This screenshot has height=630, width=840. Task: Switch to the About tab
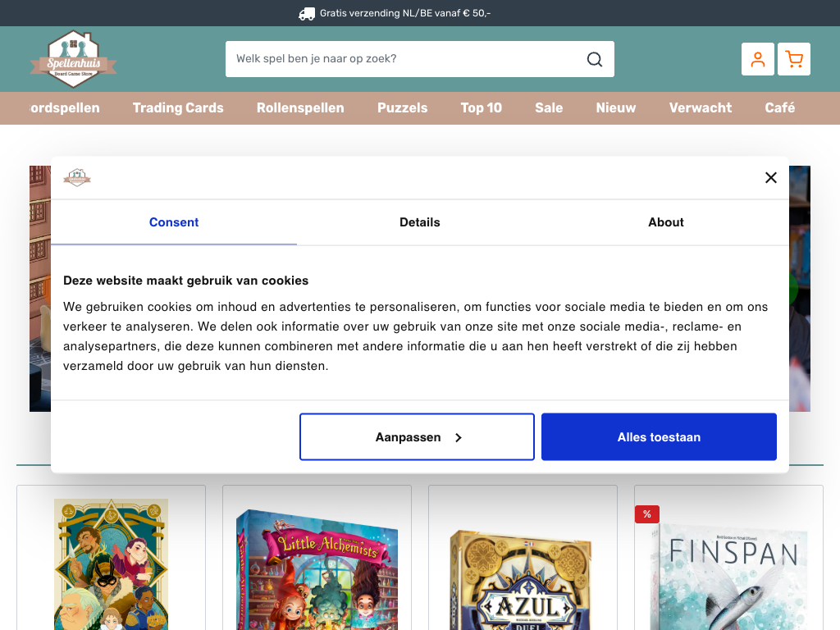click(x=665, y=222)
